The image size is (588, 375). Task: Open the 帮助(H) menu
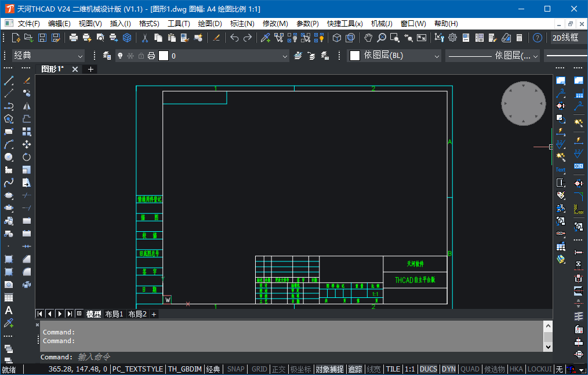pyautogui.click(x=446, y=24)
